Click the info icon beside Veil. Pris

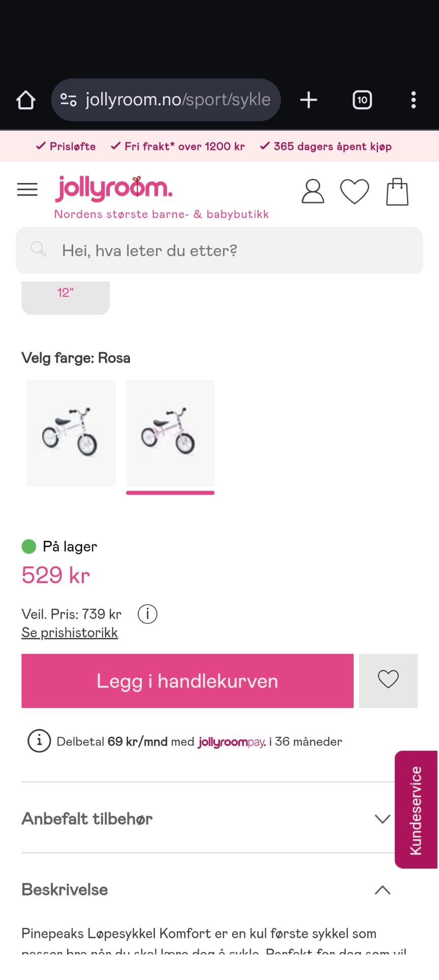(147, 614)
